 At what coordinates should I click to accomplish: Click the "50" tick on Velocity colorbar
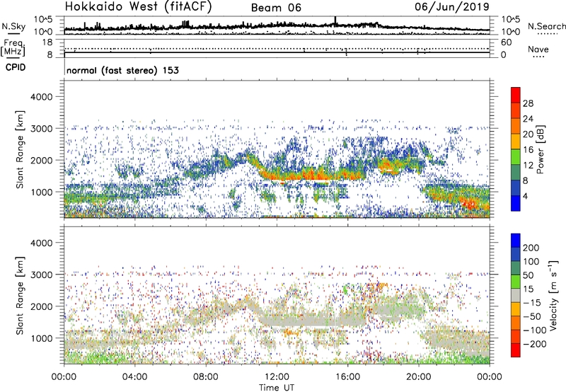coord(528,275)
